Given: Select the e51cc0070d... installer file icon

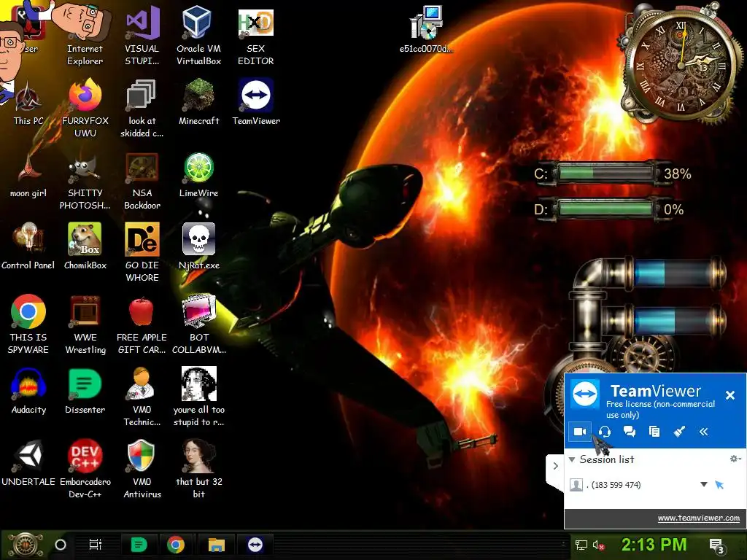Looking at the screenshot, I should [426, 29].
